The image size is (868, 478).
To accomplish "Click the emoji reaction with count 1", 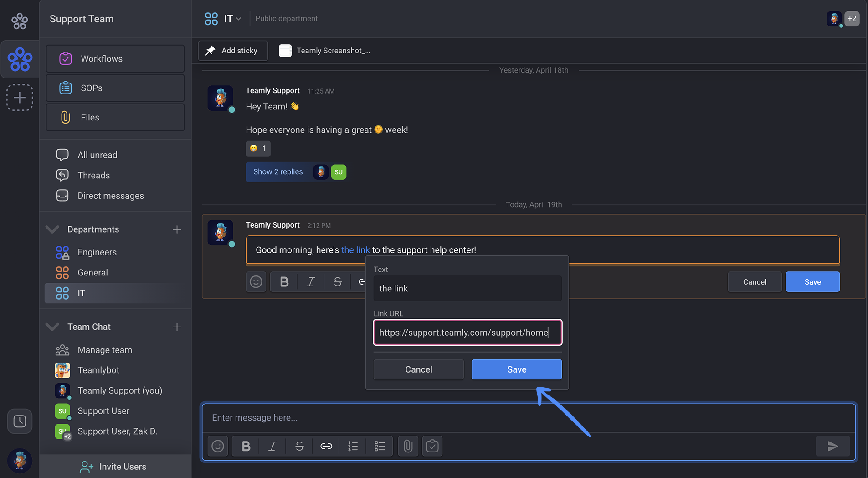I will coord(258,148).
